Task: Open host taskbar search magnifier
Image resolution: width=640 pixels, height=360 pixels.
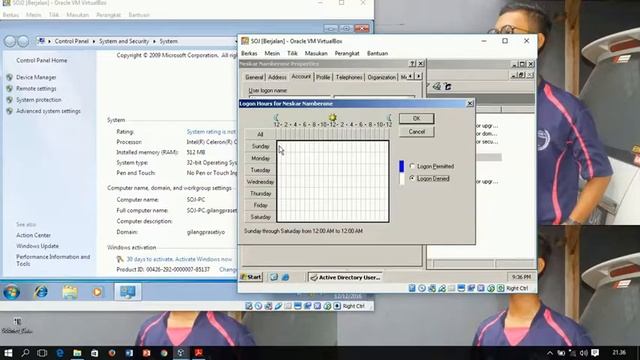Action: point(25,353)
